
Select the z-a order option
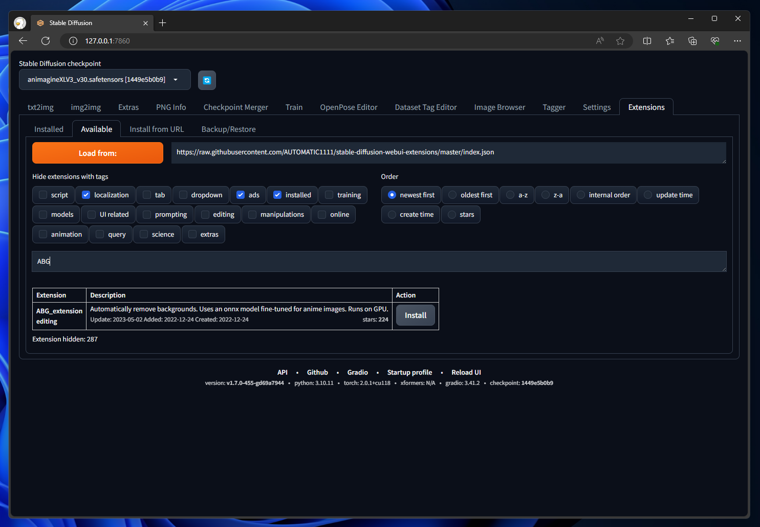click(x=545, y=195)
